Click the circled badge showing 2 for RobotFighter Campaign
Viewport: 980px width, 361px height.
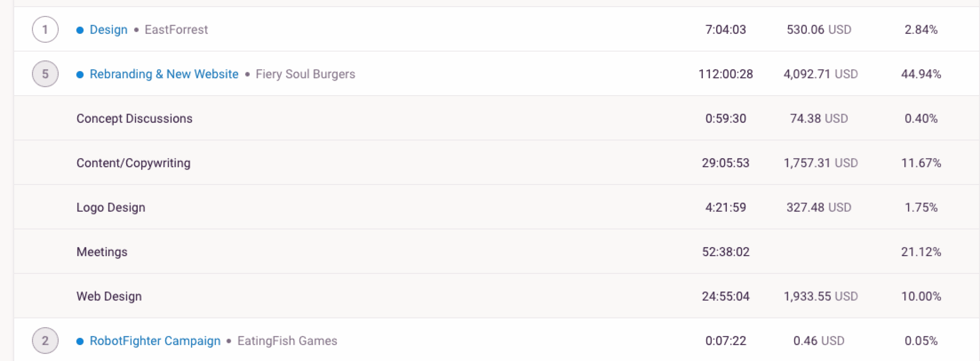pyautogui.click(x=44, y=341)
